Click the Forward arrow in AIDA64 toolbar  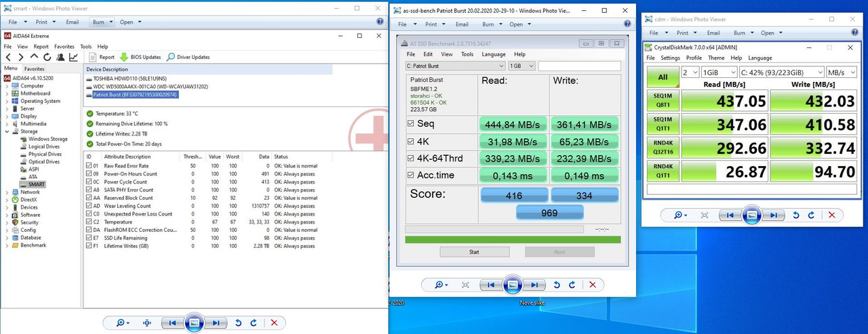[20, 57]
